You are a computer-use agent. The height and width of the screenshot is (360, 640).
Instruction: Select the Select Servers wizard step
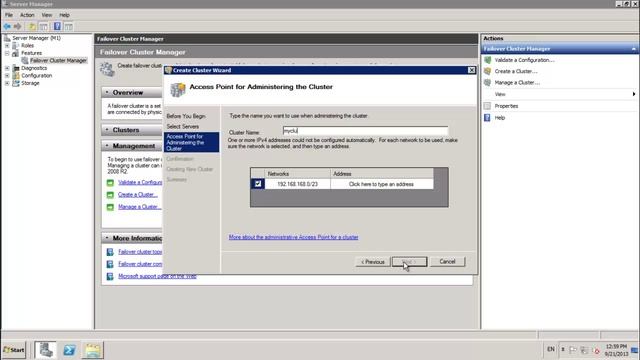[182, 127]
